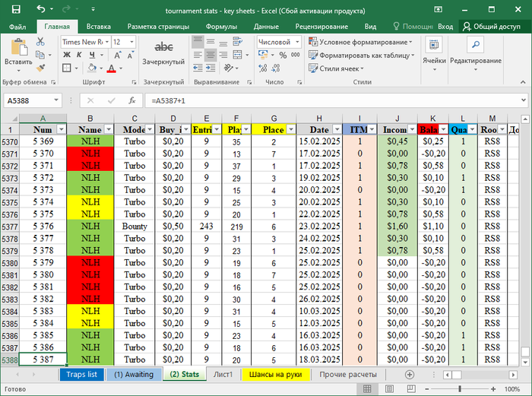Open the Файл tab
This screenshot has width=532, height=396.
(x=17, y=27)
